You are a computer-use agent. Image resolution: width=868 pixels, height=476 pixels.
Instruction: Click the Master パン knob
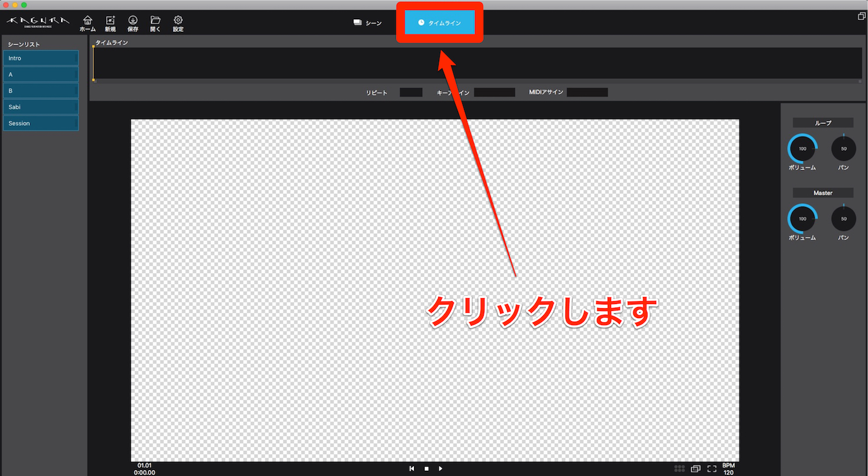click(843, 218)
